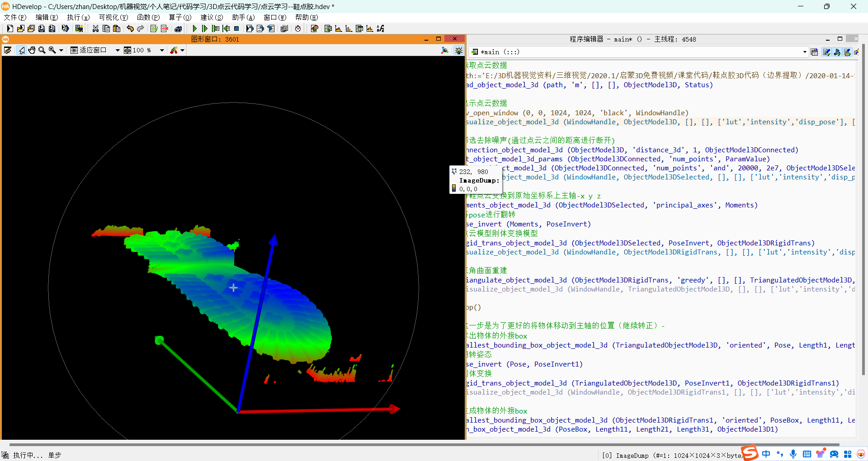Activate the Zoom magnifier in graphics window
868x461 pixels.
[x=42, y=50]
